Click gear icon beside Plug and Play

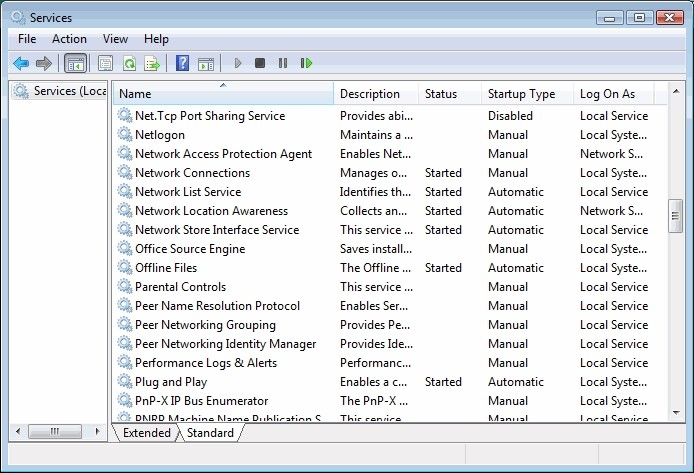click(x=125, y=381)
